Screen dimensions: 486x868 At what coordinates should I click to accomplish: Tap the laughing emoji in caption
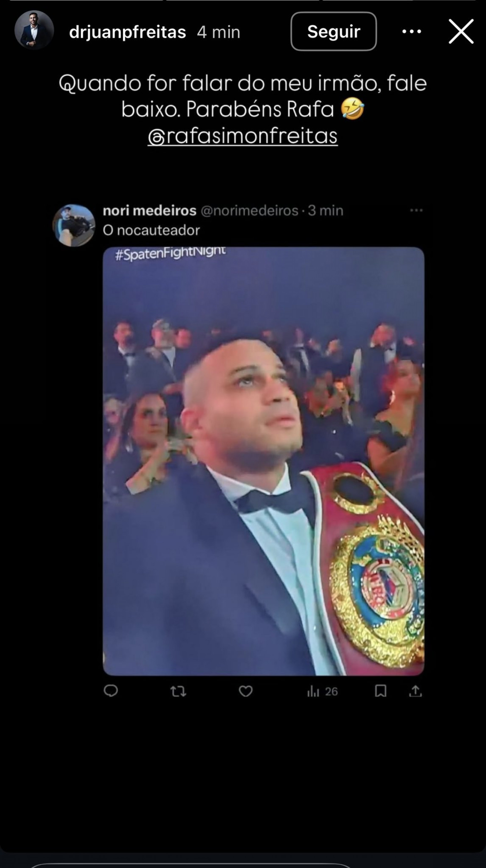tap(352, 109)
